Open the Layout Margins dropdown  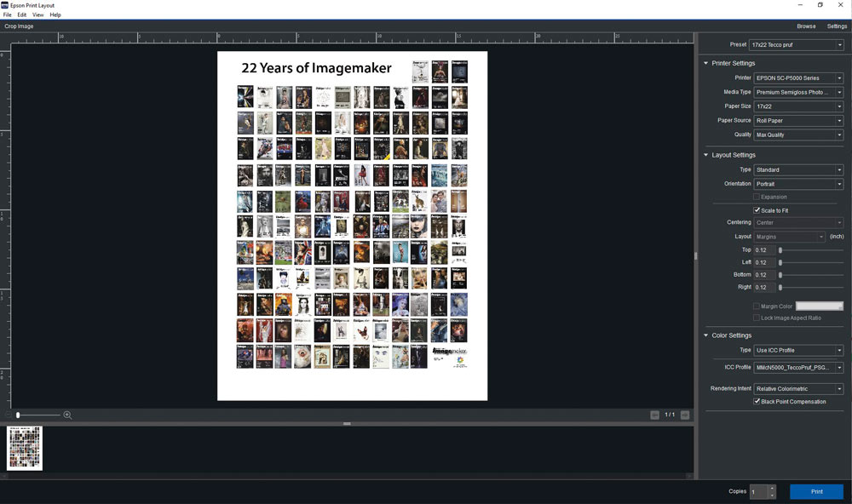pos(789,237)
